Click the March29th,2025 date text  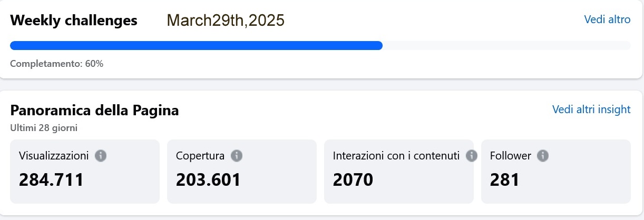point(226,21)
